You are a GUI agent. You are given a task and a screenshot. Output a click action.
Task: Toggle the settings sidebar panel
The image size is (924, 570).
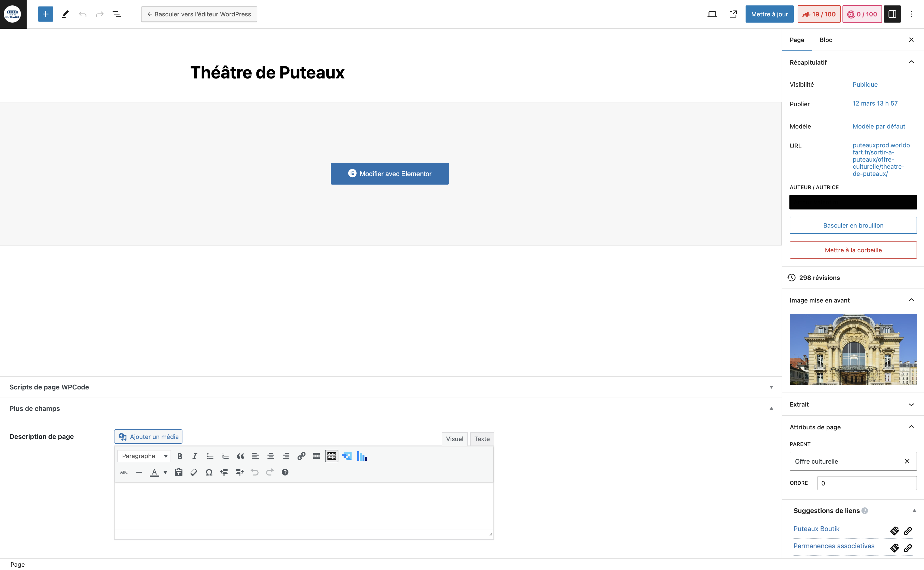tap(892, 14)
